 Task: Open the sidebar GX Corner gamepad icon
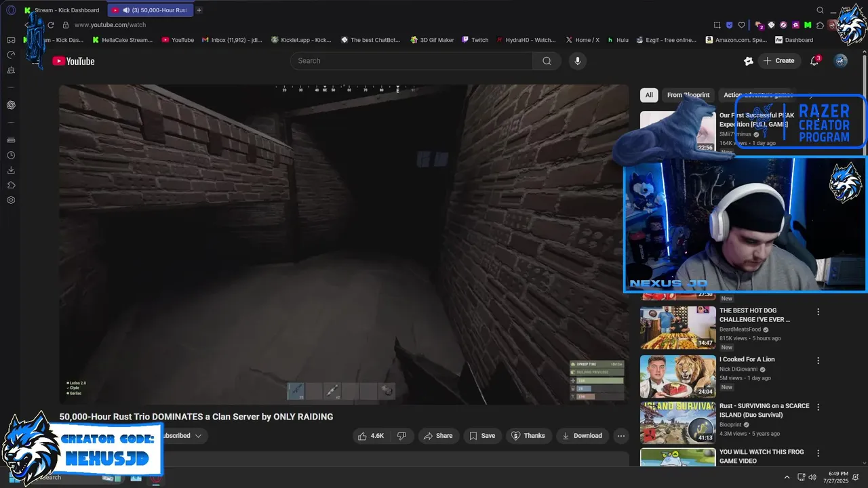tap(11, 40)
